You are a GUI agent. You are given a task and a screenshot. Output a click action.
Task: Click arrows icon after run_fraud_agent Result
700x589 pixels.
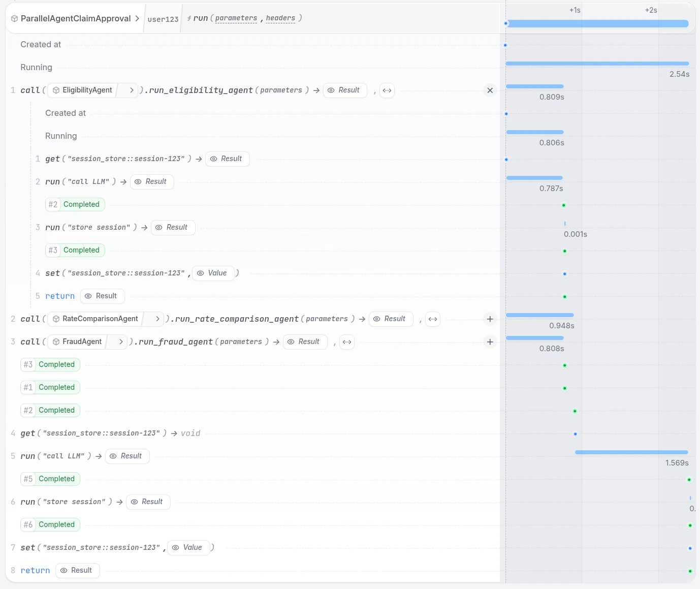(x=347, y=342)
